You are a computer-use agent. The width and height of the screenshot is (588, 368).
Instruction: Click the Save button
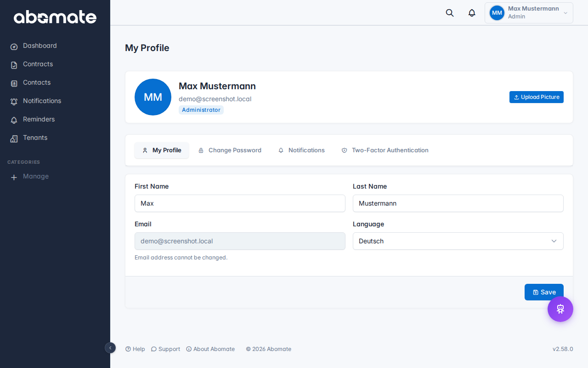544,292
